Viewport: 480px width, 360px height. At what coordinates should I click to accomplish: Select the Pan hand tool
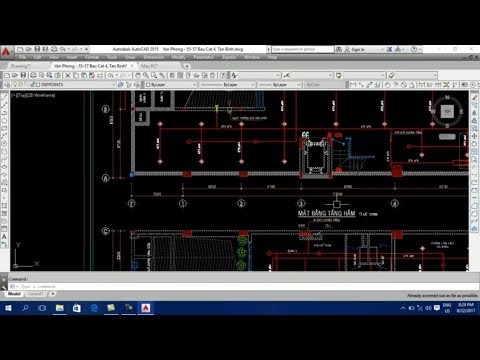click(x=137, y=75)
